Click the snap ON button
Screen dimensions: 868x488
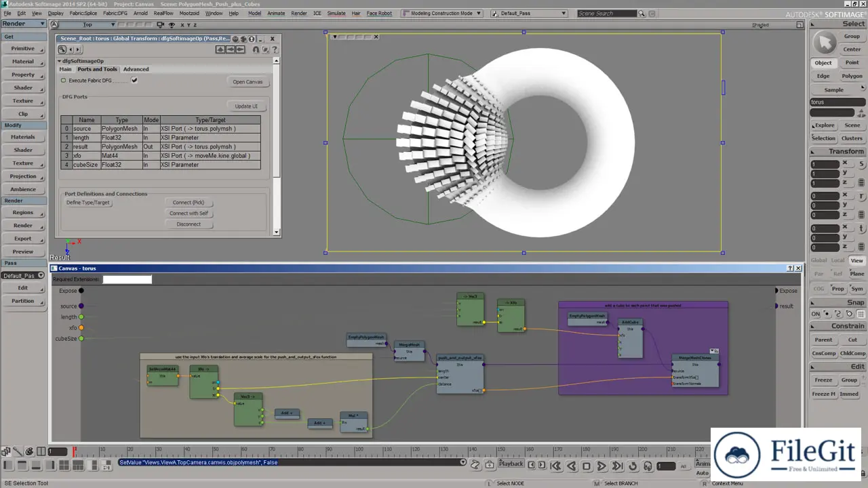pyautogui.click(x=816, y=314)
